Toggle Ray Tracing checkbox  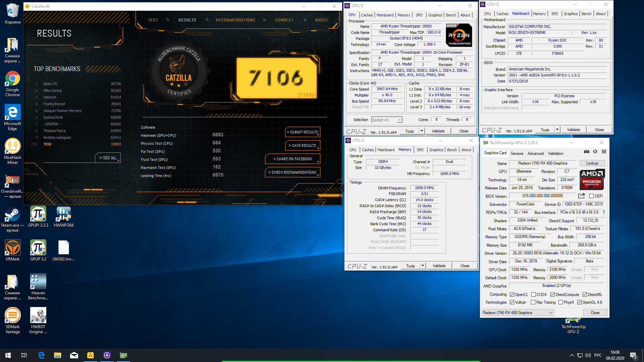click(x=533, y=302)
